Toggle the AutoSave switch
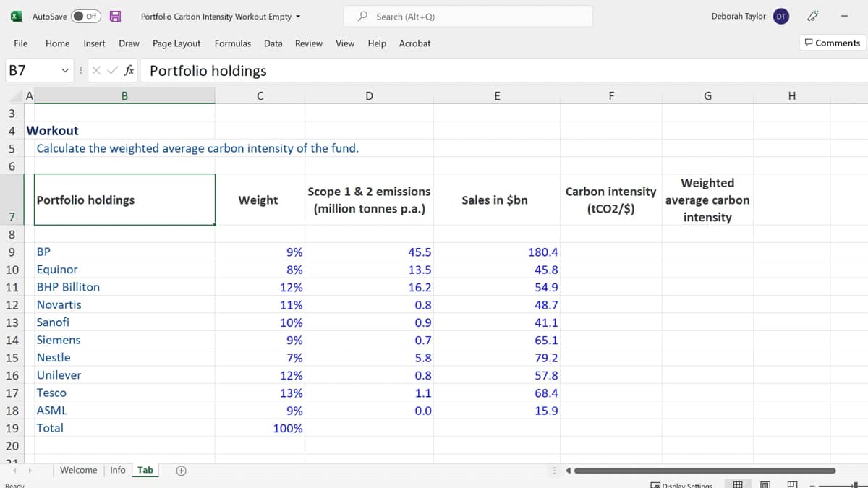 (86, 16)
